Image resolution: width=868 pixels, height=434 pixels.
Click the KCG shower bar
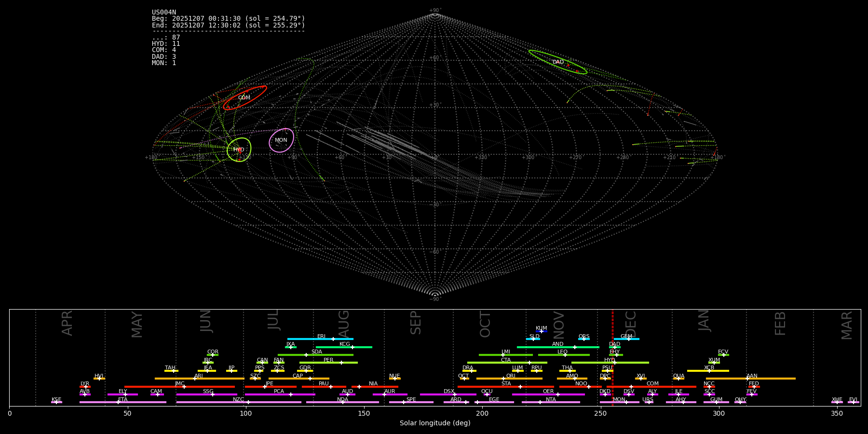(x=344, y=347)
